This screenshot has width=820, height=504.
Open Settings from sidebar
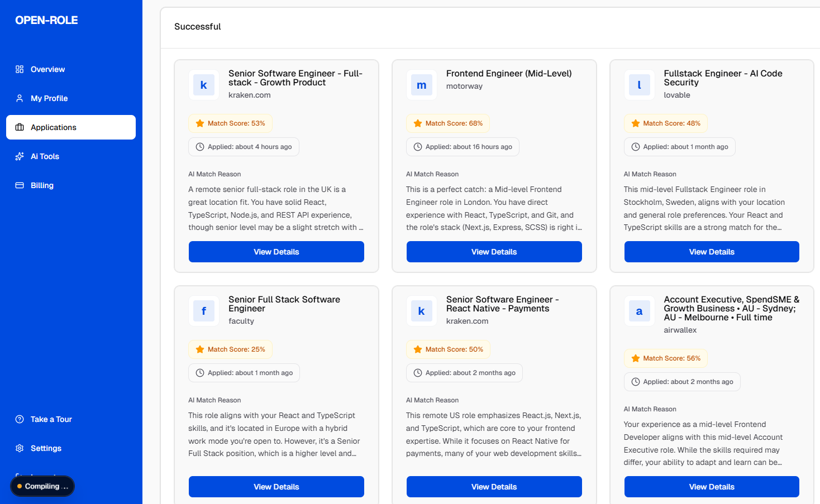click(71, 448)
